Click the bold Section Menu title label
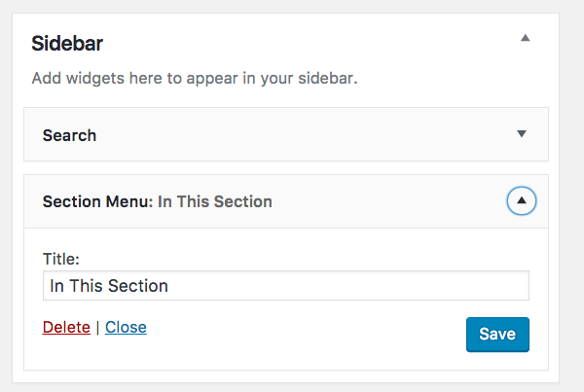The height and width of the screenshot is (392, 584). point(97,202)
